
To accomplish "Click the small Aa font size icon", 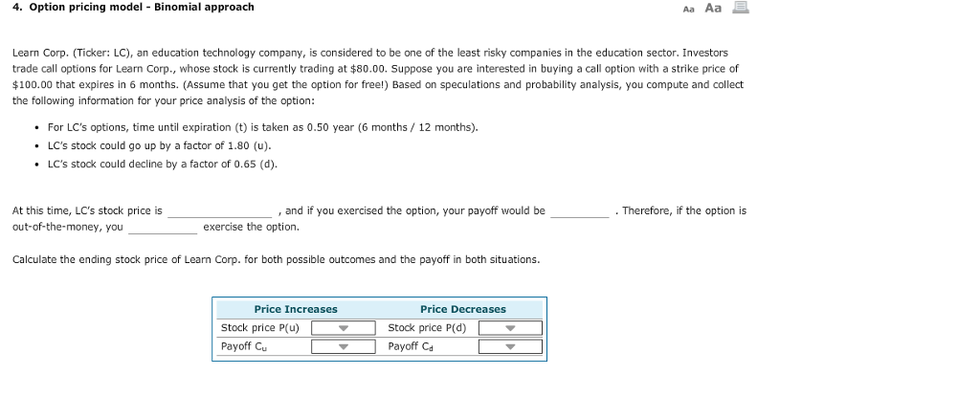I will tap(689, 9).
